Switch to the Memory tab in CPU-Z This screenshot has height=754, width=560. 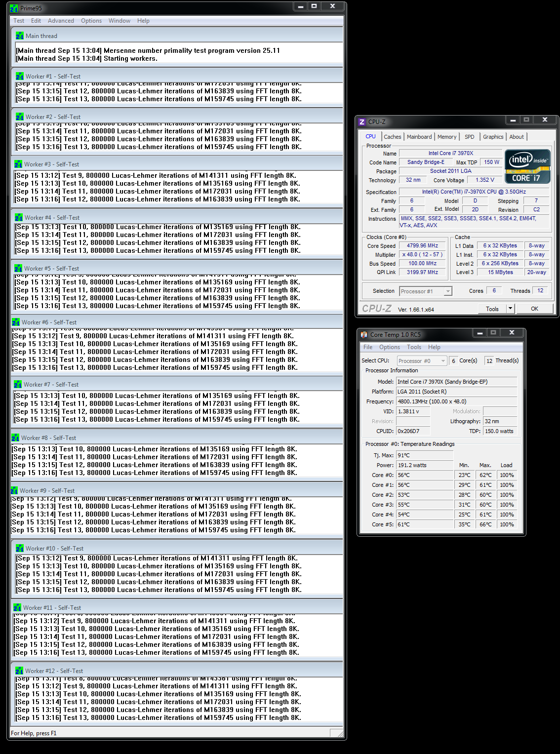pyautogui.click(x=447, y=137)
